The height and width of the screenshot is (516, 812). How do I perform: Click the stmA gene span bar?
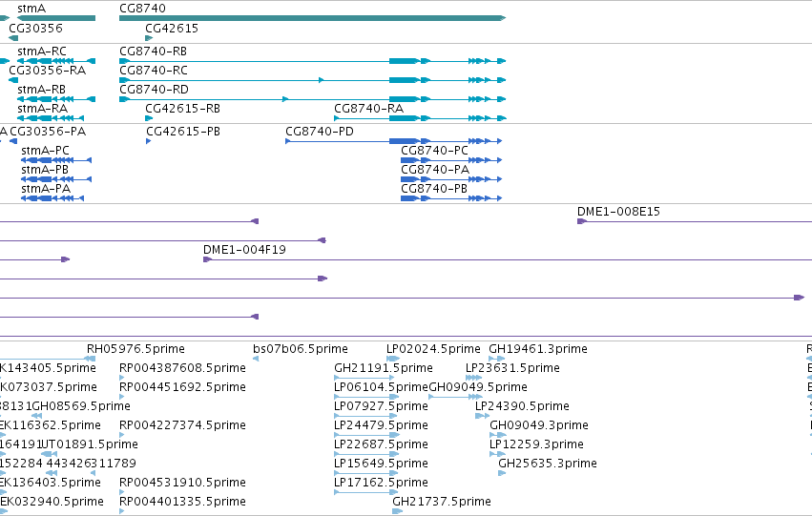pos(56,18)
